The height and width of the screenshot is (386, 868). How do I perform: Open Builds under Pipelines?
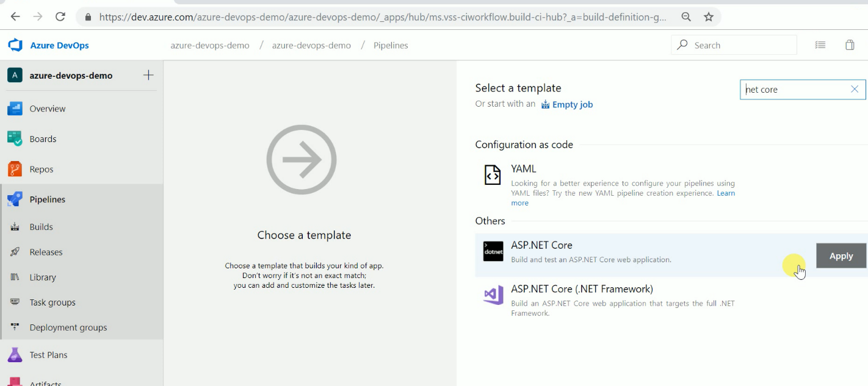click(41, 227)
